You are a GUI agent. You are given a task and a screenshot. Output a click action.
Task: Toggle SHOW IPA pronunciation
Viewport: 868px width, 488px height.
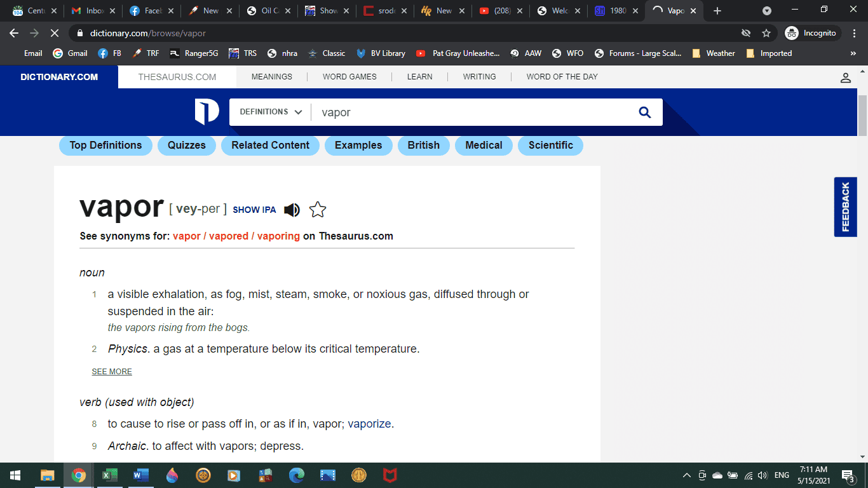tap(254, 210)
